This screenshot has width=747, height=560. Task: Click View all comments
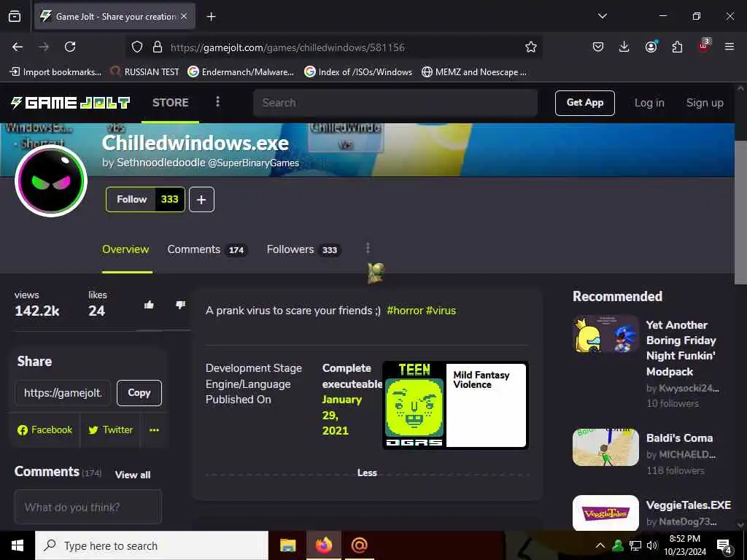click(x=133, y=475)
